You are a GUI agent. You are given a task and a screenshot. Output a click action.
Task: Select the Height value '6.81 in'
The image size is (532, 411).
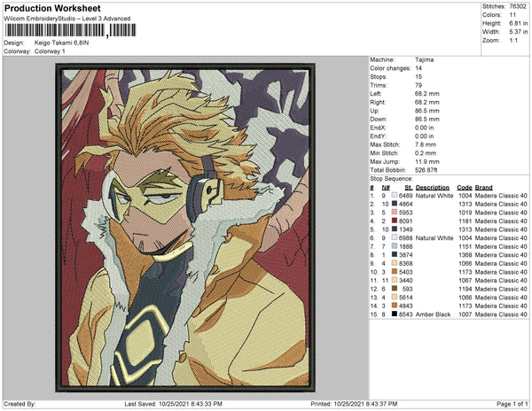[518, 23]
